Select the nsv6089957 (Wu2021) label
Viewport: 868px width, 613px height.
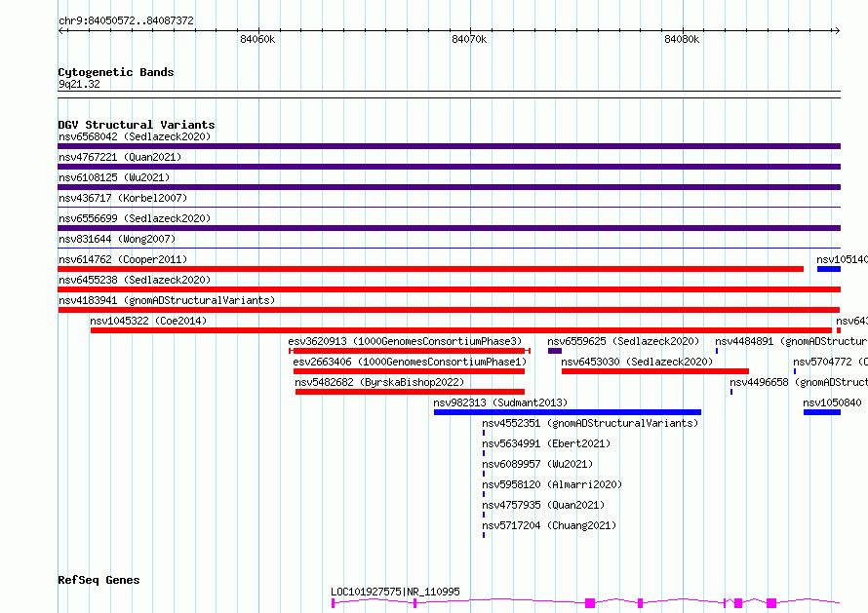tap(537, 464)
